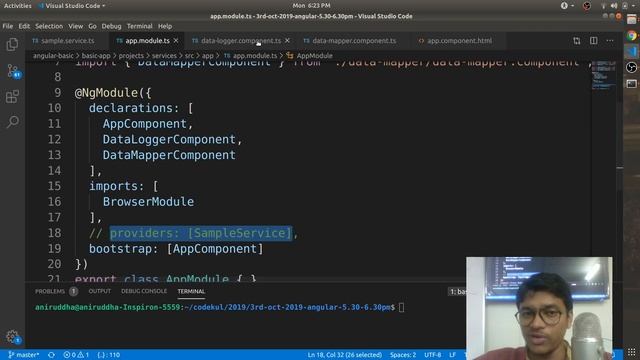Click the master branch indicator
The image size is (640, 360).
pyautogui.click(x=24, y=355)
